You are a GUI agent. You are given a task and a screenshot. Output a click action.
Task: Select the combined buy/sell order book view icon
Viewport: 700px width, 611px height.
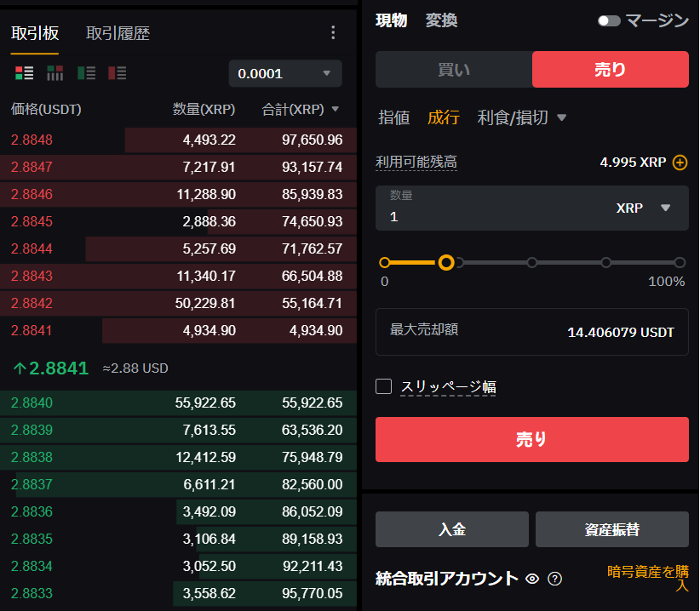pyautogui.click(x=24, y=73)
